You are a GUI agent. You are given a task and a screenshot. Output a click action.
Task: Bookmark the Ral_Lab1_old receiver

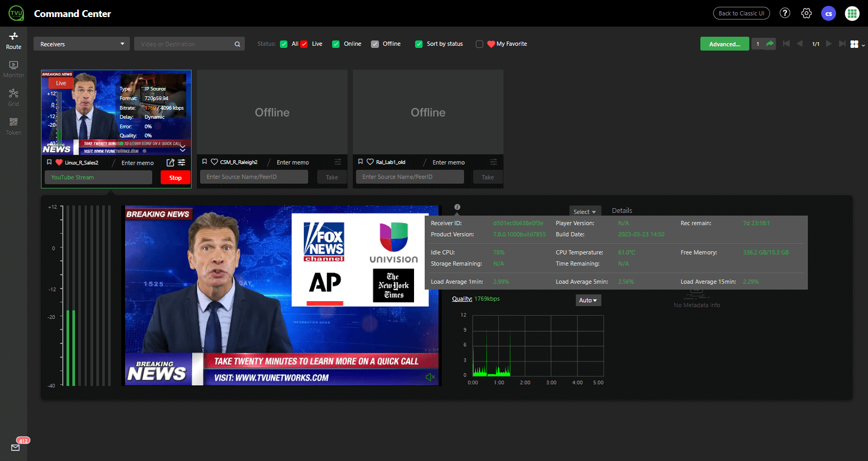(x=360, y=162)
